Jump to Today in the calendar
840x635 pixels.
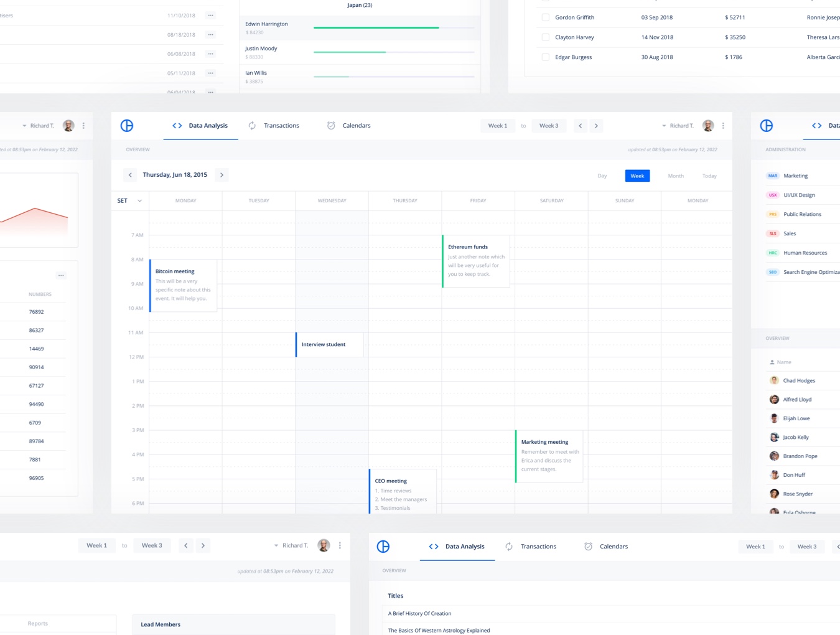tap(709, 176)
